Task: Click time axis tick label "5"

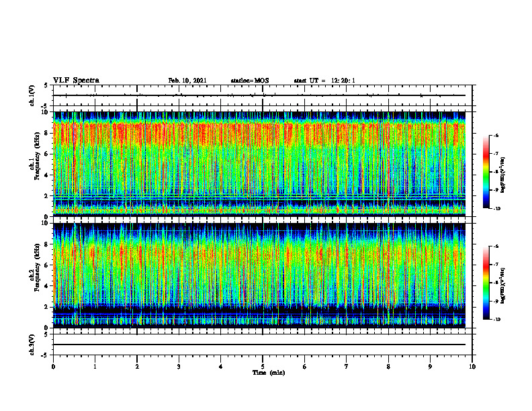Action: (263, 367)
